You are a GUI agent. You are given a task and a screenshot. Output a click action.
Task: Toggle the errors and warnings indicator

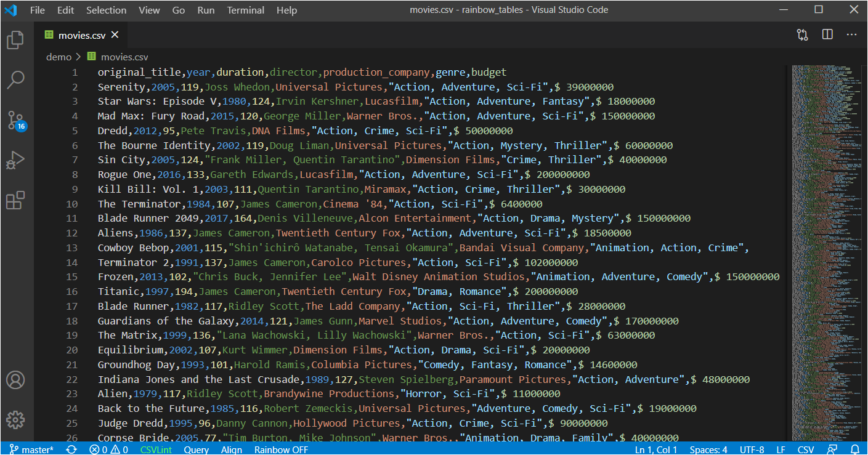(108, 449)
